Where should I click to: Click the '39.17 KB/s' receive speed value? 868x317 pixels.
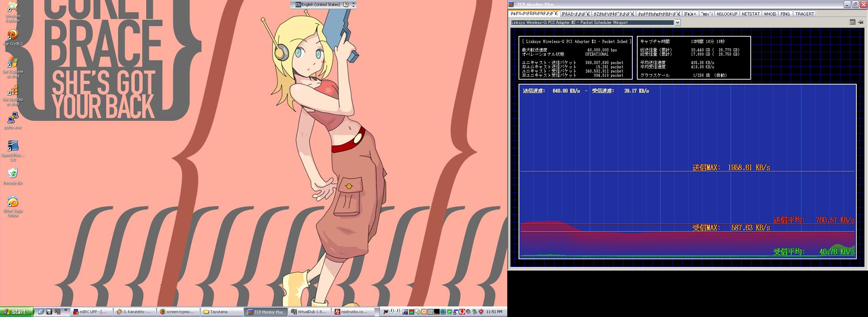(637, 91)
